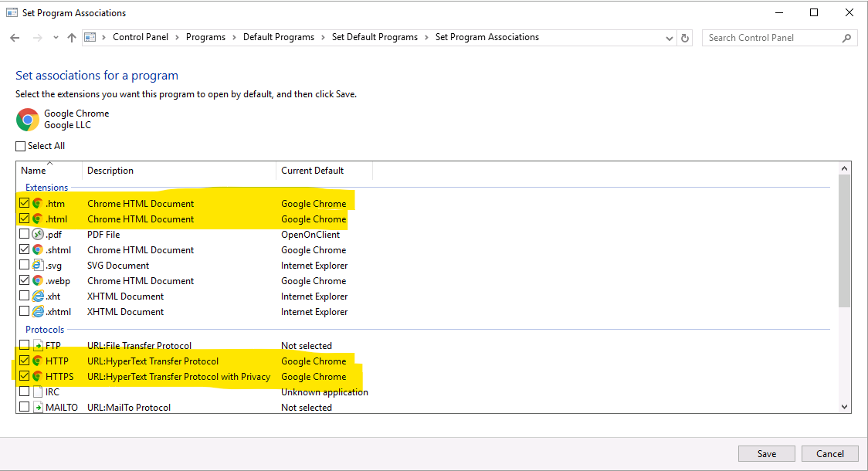
Task: Sort list by Name column header
Action: click(49, 171)
